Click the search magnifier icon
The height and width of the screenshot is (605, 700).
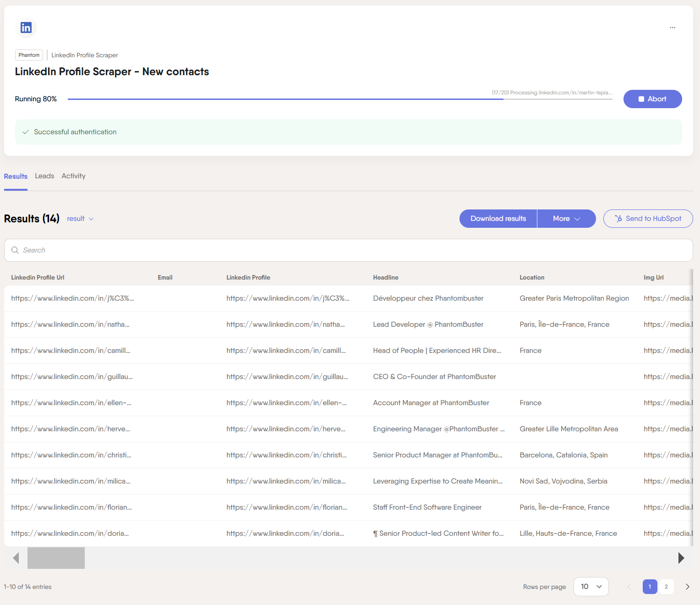coord(15,250)
